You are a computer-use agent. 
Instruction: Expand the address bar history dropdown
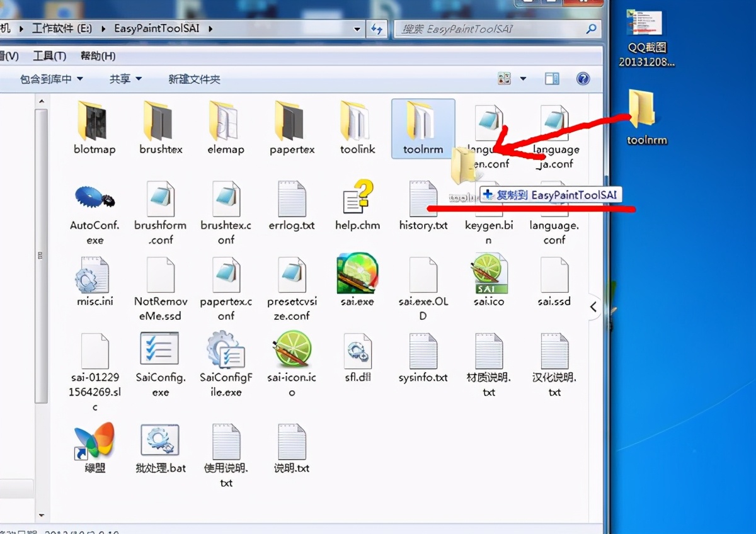coord(357,29)
